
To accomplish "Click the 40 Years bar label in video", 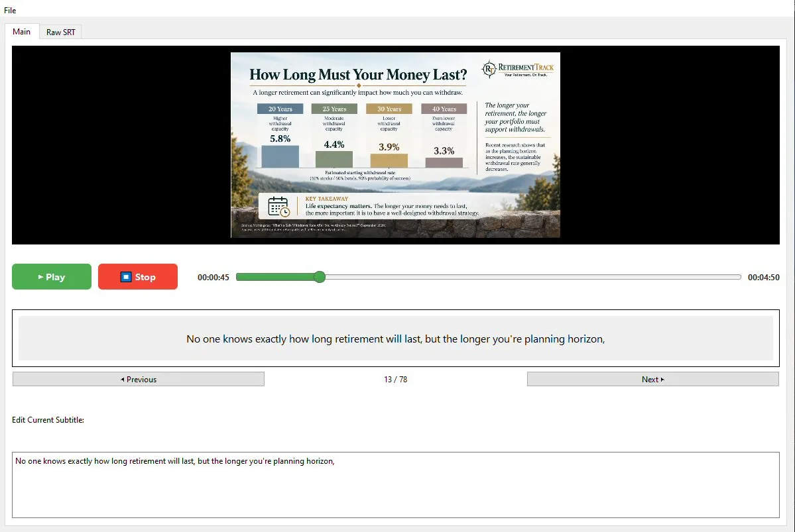I will click(444, 109).
